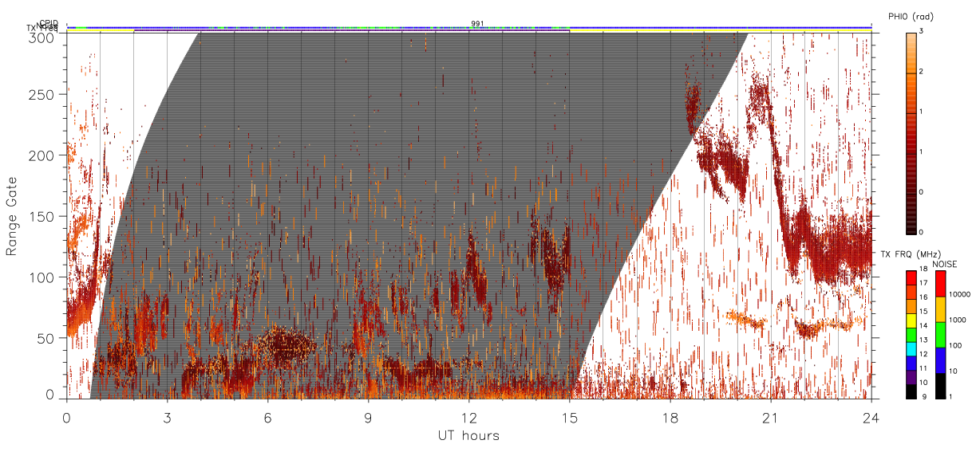Screen dimensions: 980x452
Task: Pick the purple 10–11 MHz TX FRQ swatch
Action: point(911,376)
